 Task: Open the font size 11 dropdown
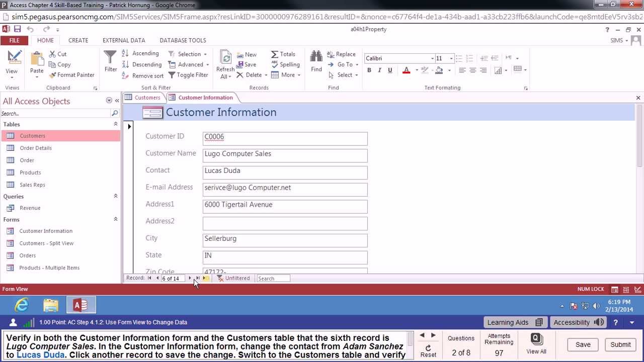click(x=451, y=58)
